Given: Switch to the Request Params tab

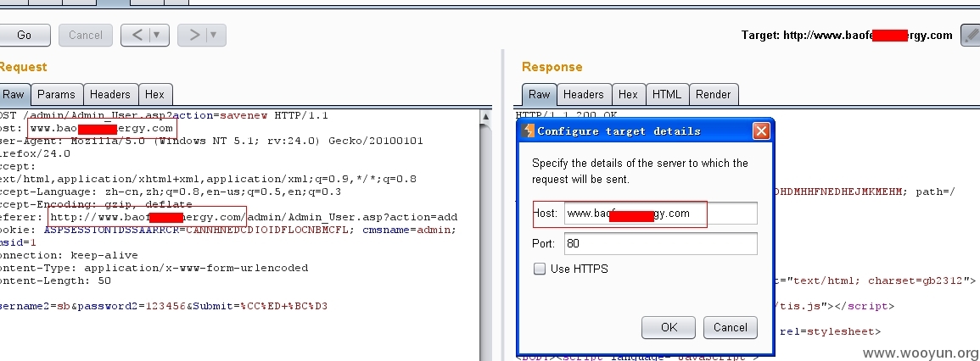Looking at the screenshot, I should (56, 94).
